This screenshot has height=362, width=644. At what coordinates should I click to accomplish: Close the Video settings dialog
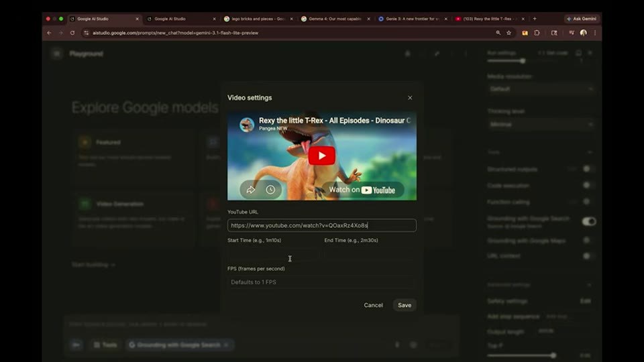(x=410, y=98)
